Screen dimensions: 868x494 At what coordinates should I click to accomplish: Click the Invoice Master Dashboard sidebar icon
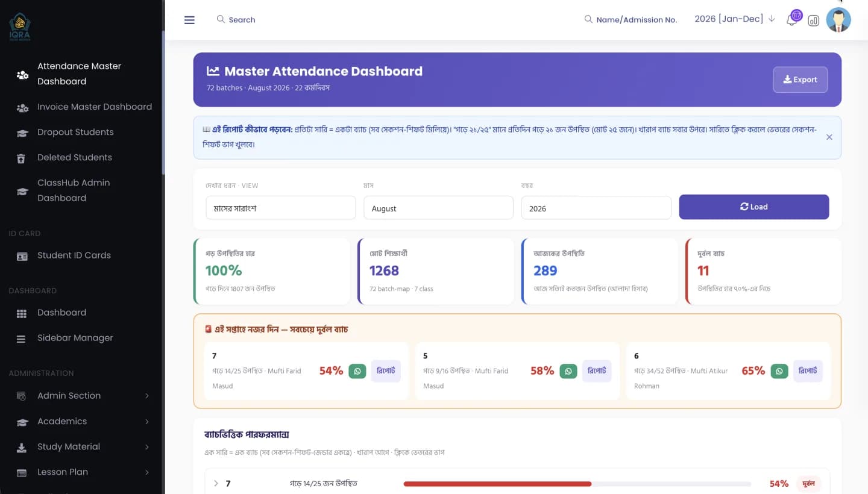[22, 108]
